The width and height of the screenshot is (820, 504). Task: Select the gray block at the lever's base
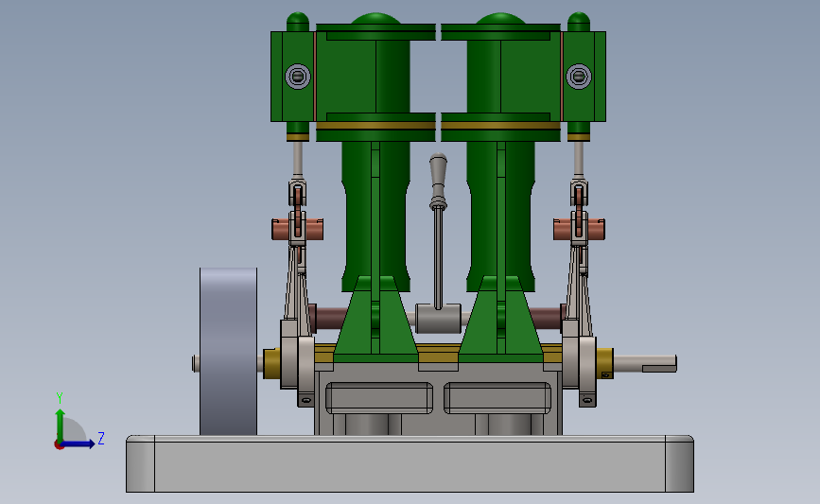click(x=438, y=319)
